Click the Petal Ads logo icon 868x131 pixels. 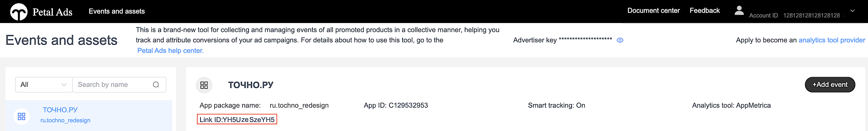(x=19, y=12)
